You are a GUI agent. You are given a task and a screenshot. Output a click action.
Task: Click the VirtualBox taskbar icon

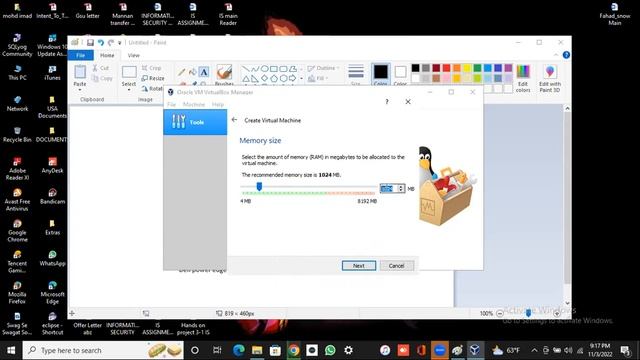pos(474,350)
